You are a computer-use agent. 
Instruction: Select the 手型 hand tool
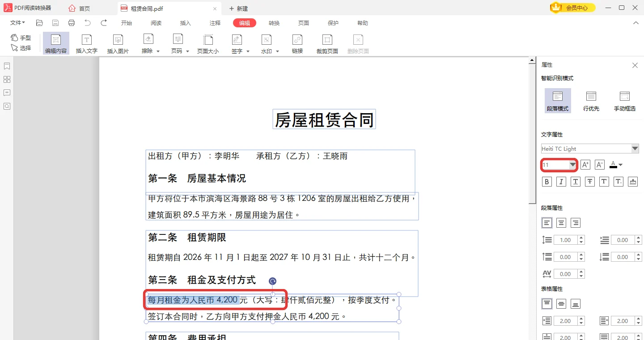coord(21,38)
